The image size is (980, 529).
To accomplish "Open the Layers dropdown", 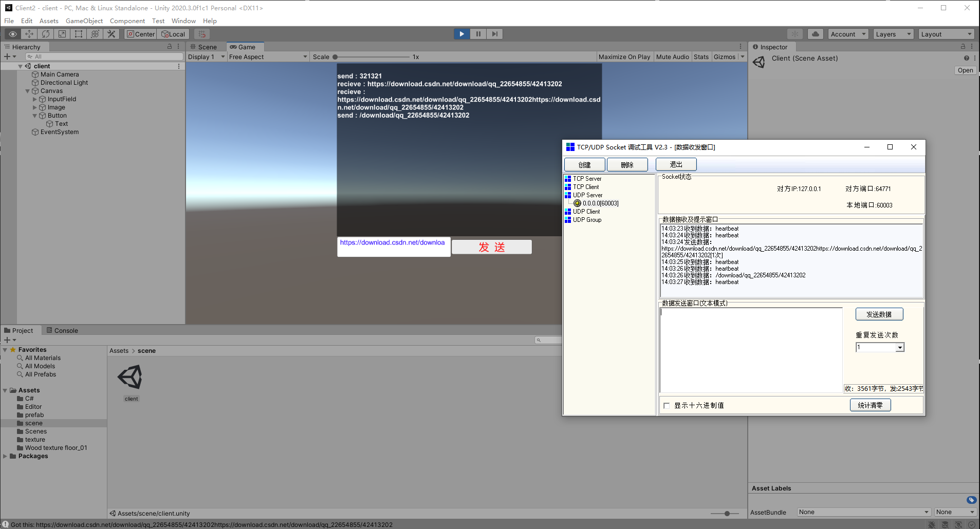I will click(x=893, y=34).
